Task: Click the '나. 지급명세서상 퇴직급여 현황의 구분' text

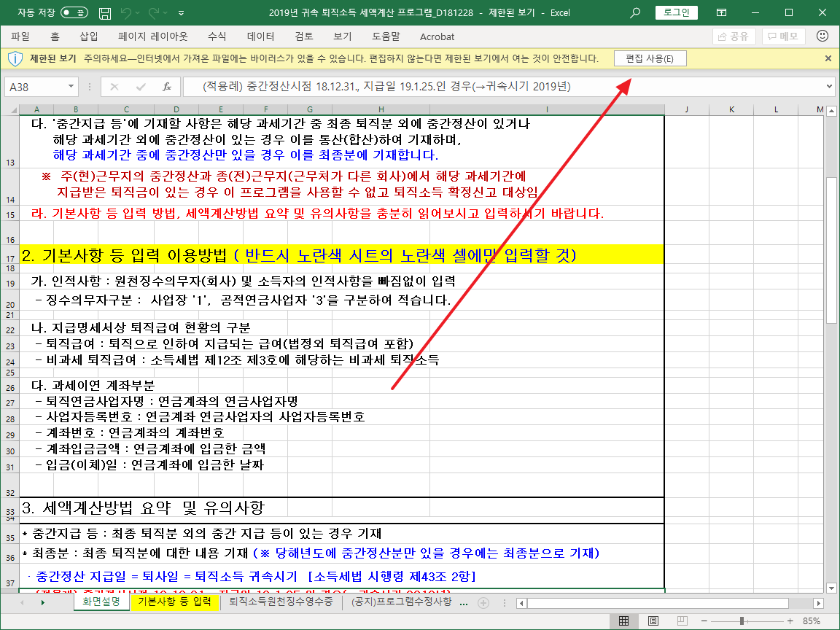Action: tap(140, 327)
